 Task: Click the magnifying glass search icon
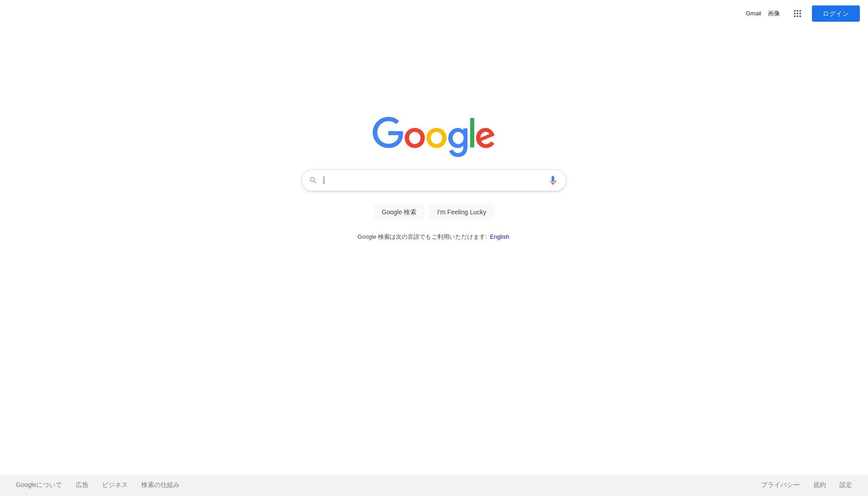point(313,180)
